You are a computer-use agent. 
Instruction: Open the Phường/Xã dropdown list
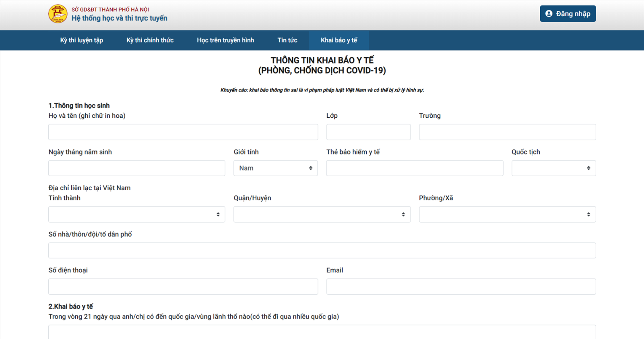507,214
